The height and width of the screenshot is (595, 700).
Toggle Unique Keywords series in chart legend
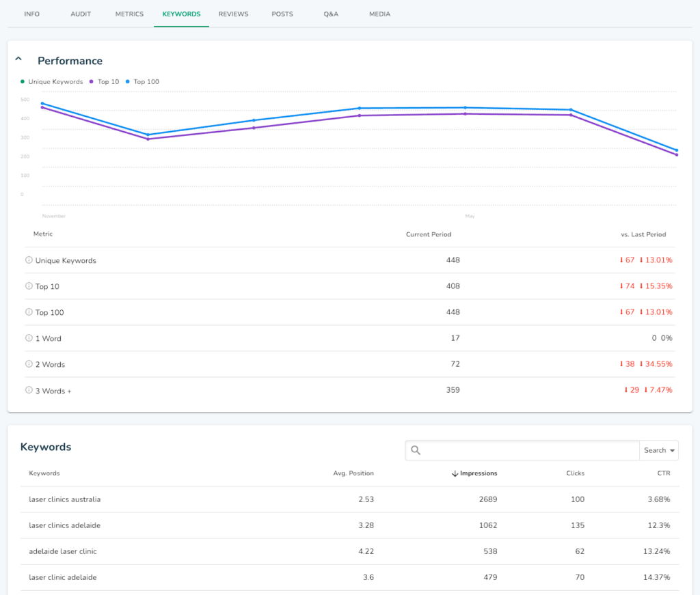click(52, 81)
